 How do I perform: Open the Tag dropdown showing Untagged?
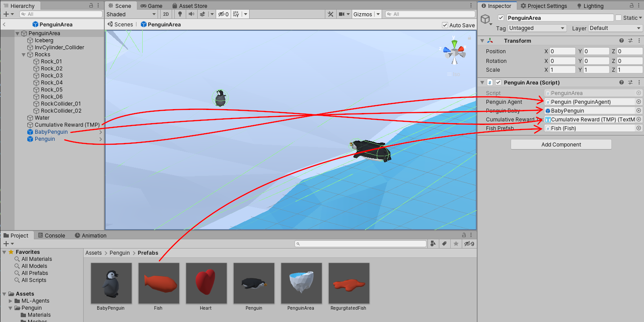pyautogui.click(x=537, y=28)
